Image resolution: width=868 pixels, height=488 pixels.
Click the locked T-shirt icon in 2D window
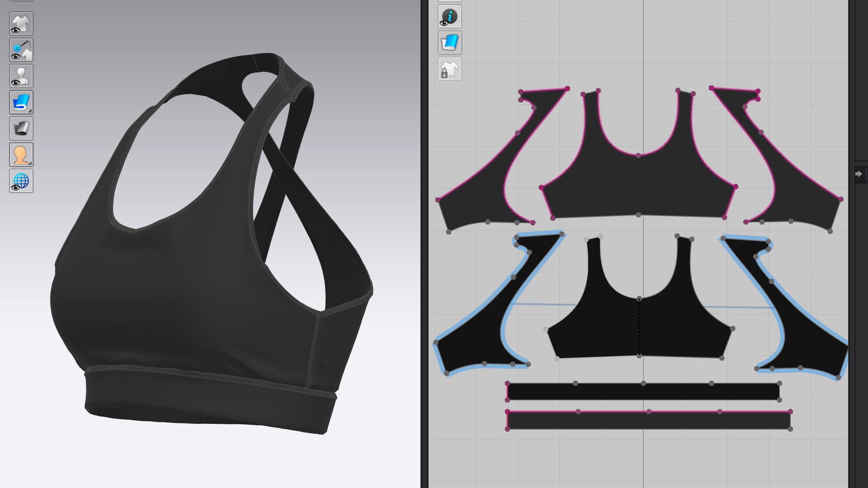pyautogui.click(x=449, y=69)
